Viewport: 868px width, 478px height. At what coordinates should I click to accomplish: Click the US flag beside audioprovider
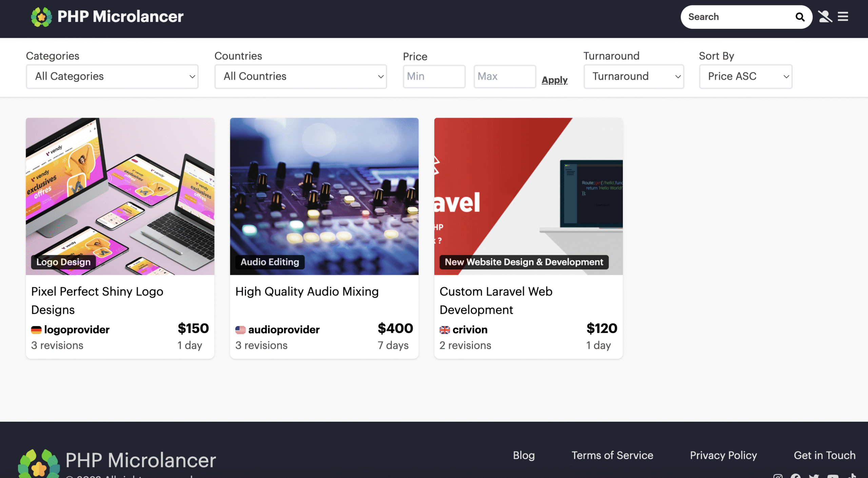click(240, 330)
